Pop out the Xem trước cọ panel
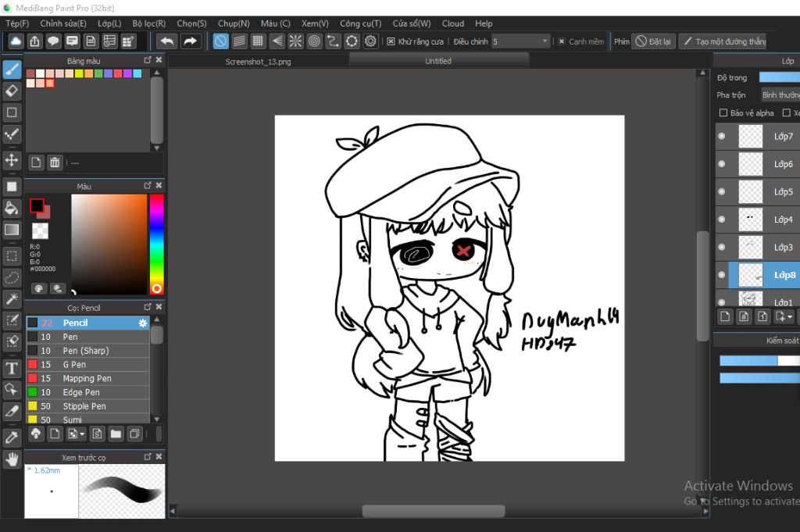The height and width of the screenshot is (532, 800). [148, 457]
